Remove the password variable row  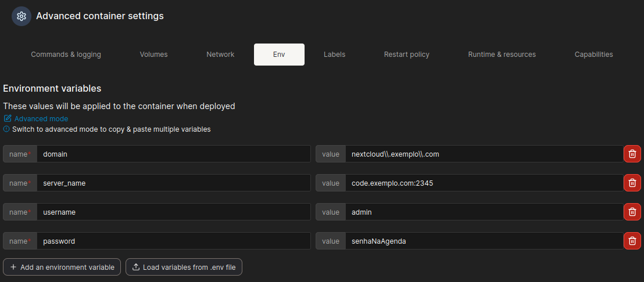tap(632, 241)
